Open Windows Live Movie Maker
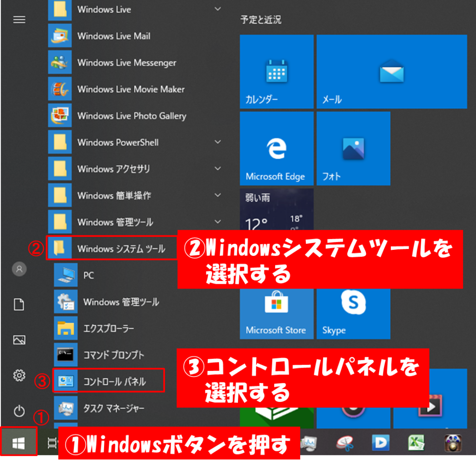The height and width of the screenshot is (469, 476). click(x=136, y=89)
